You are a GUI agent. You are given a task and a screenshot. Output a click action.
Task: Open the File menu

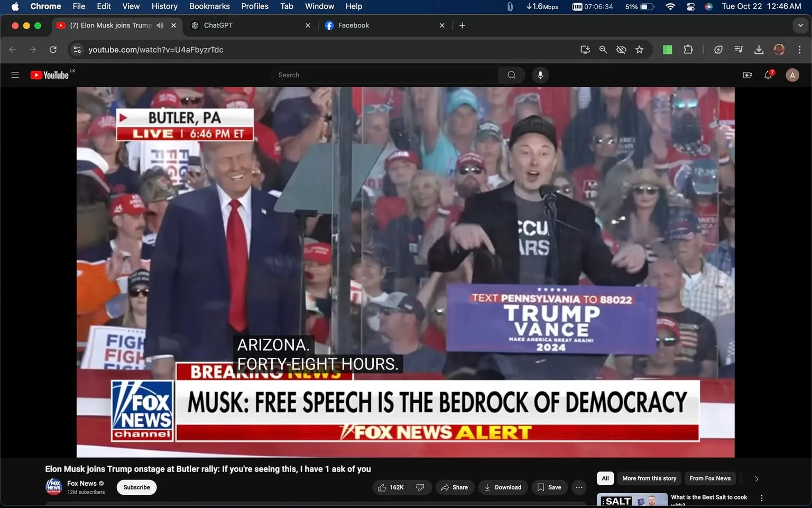[x=79, y=6]
